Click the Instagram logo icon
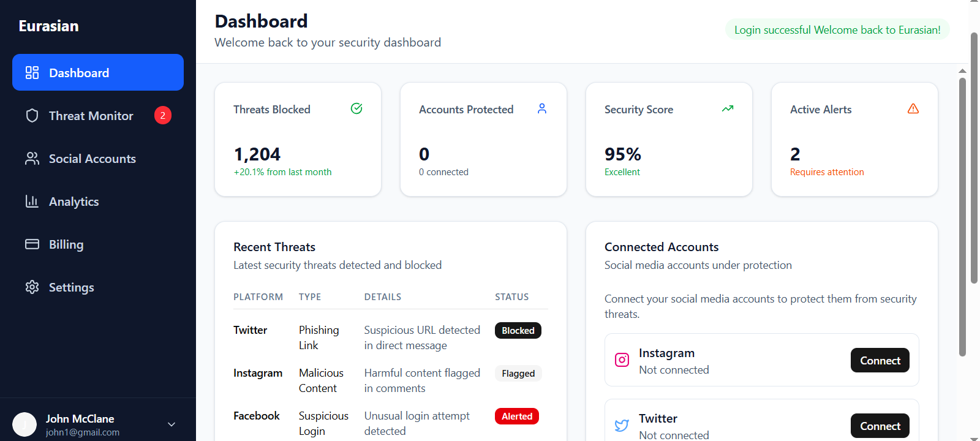 [622, 360]
